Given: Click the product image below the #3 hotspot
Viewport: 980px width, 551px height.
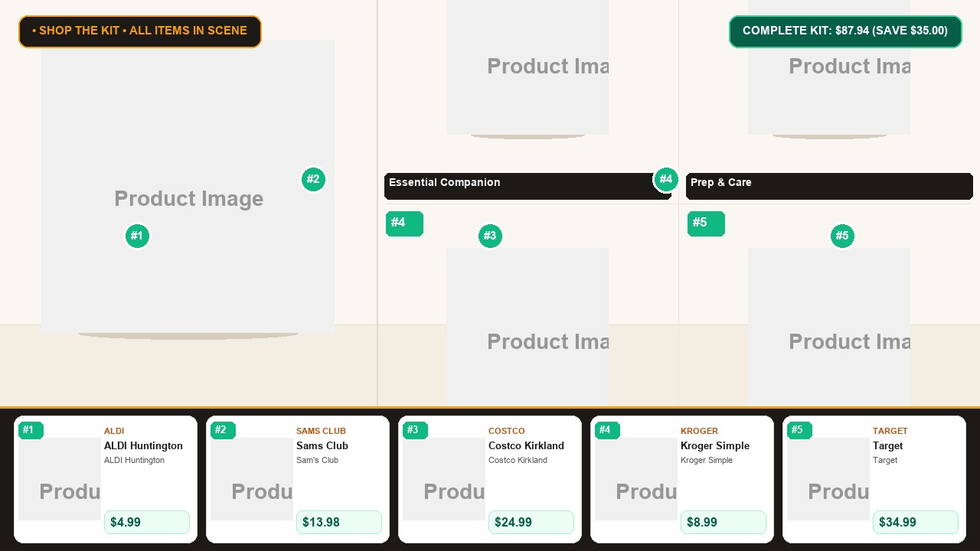Looking at the screenshot, I should point(528,327).
